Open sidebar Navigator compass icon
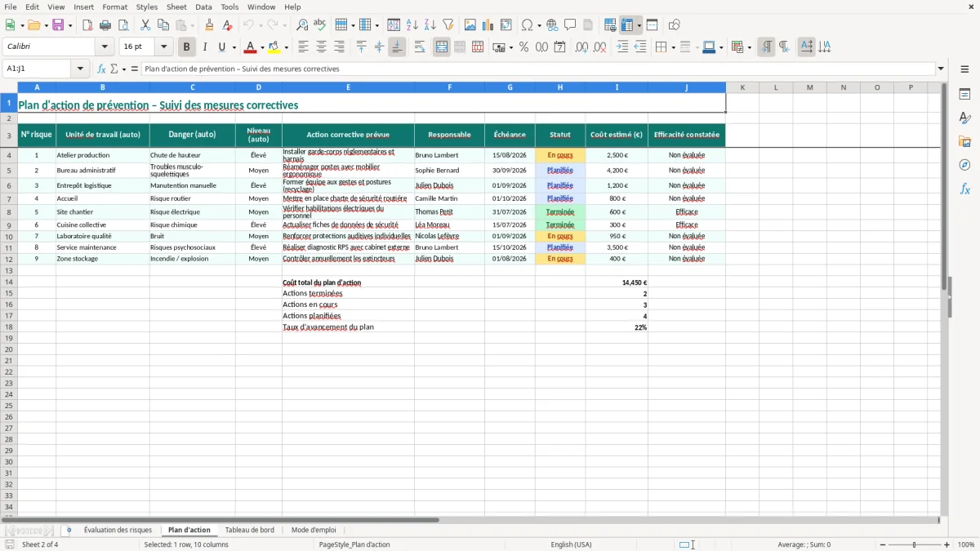This screenshot has width=980, height=551. coord(964,165)
